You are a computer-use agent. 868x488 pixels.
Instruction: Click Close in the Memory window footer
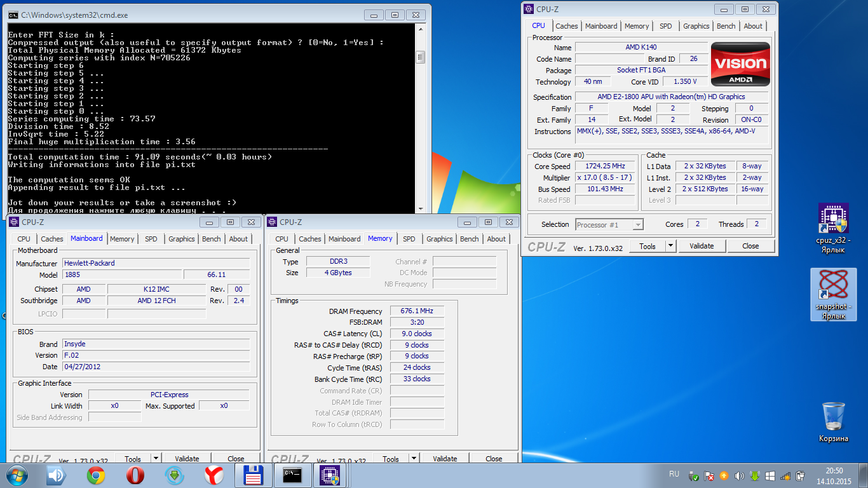click(494, 458)
